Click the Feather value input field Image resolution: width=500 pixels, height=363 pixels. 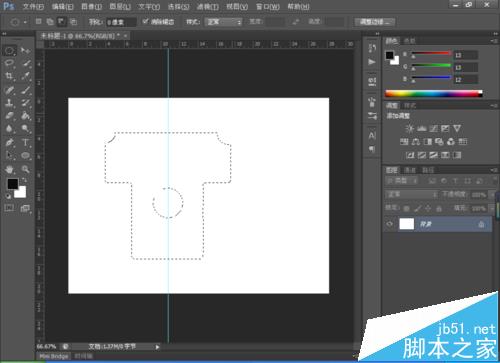click(x=121, y=22)
